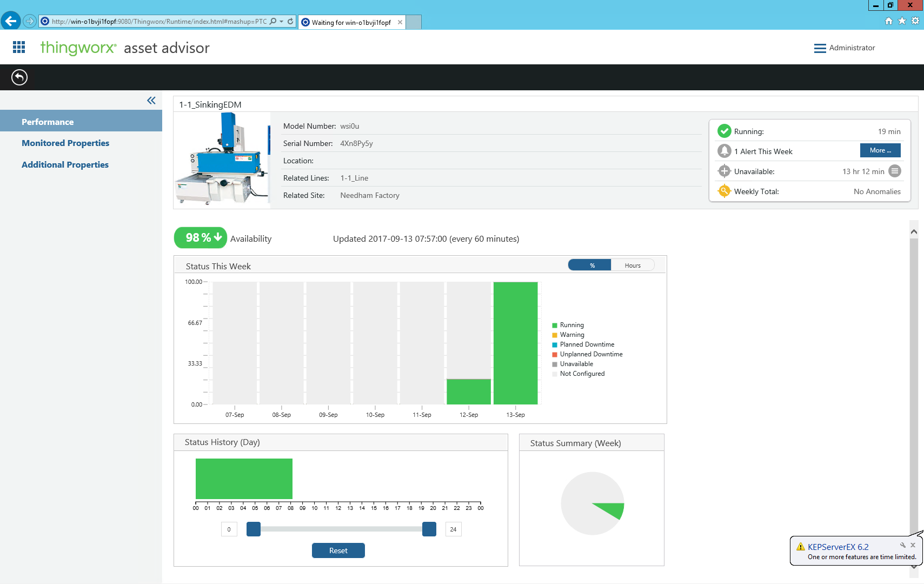Open the apps grid menu icon
This screenshot has height=584, width=924.
tap(19, 48)
